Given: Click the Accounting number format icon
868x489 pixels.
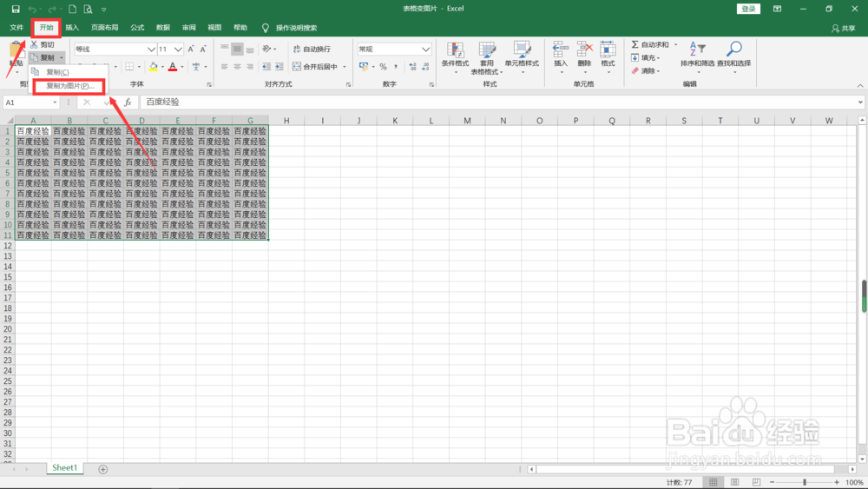Looking at the screenshot, I should (x=364, y=67).
